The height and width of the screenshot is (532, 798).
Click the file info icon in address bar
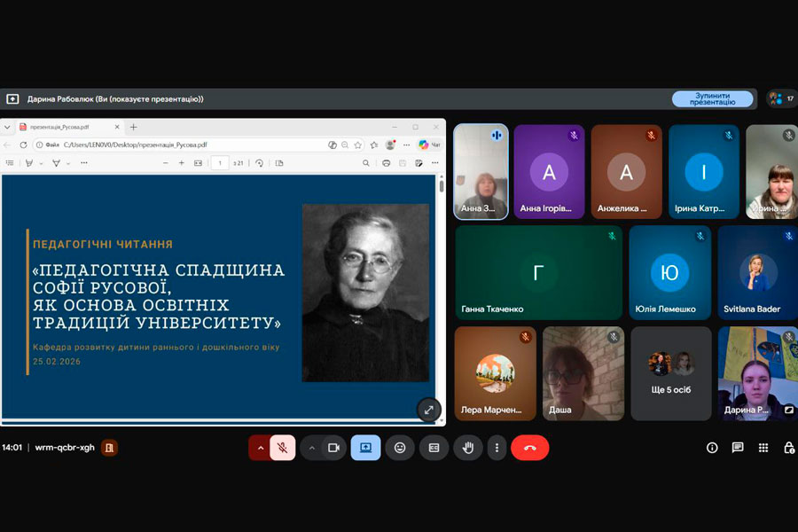pos(39,145)
